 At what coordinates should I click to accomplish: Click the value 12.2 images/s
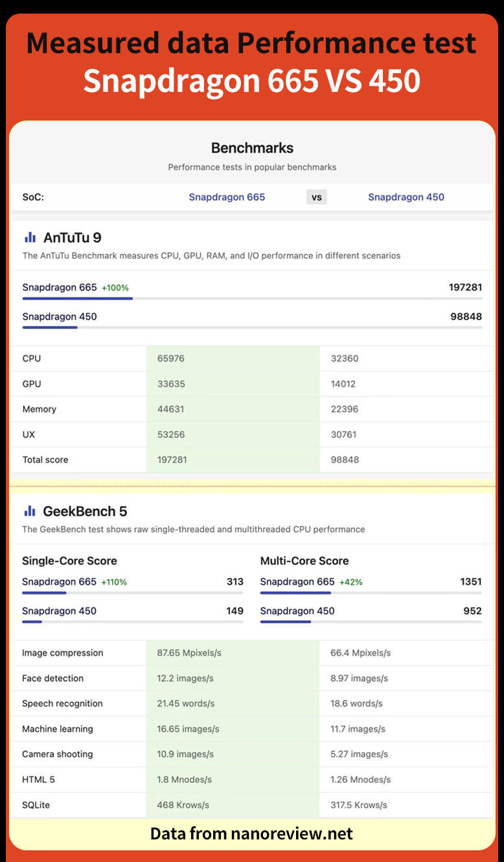pyautogui.click(x=185, y=678)
